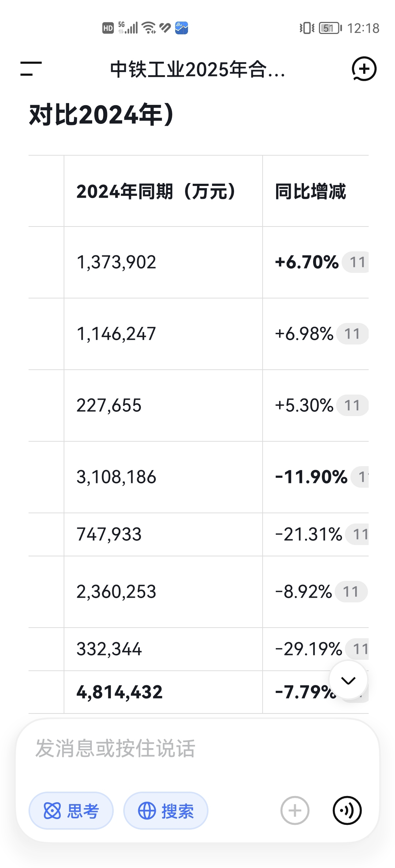Viewport: 395px width, 868px height.
Task: Open the sidebar menu icon
Action: point(31,69)
